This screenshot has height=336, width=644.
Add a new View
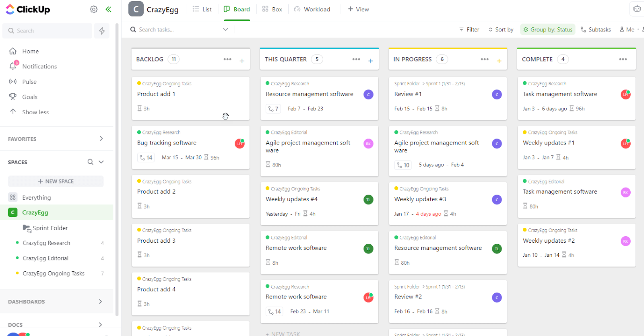(x=358, y=9)
